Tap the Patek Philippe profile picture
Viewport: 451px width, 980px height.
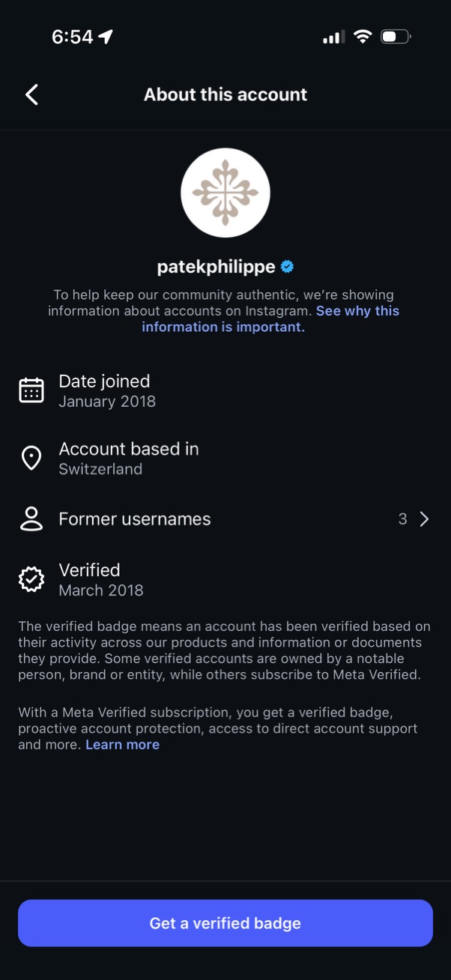coord(225,193)
